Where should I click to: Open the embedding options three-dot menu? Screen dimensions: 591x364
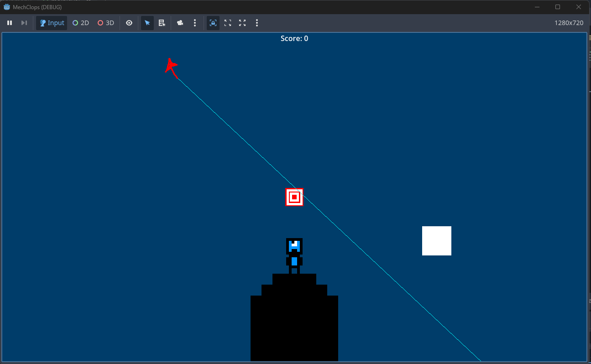[257, 23]
